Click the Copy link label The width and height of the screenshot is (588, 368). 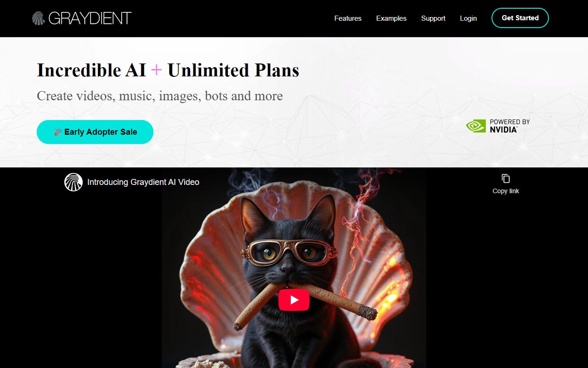[506, 191]
